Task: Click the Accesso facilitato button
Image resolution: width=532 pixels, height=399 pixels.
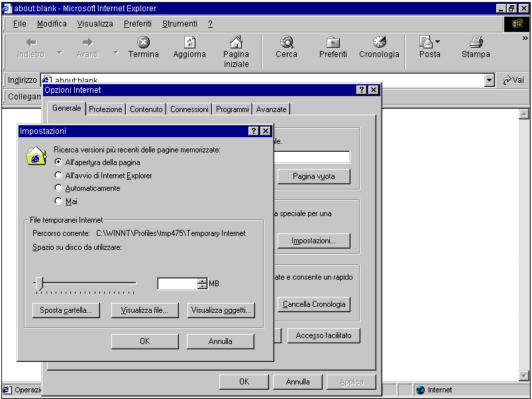Action: pos(324,335)
